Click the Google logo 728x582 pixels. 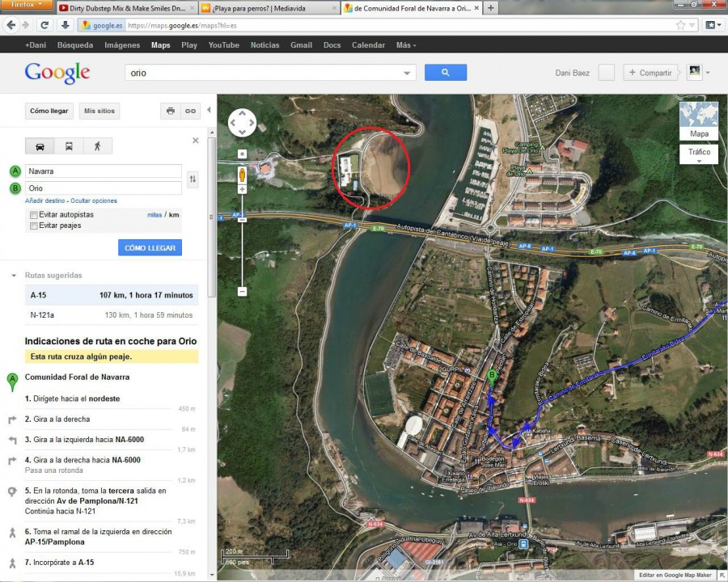[57, 73]
